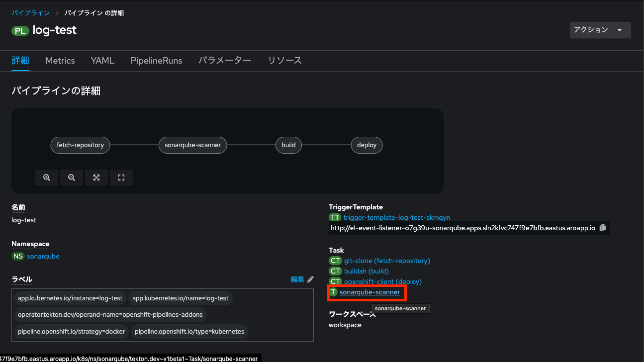Select the fetch-repository pipeline node

click(x=80, y=145)
